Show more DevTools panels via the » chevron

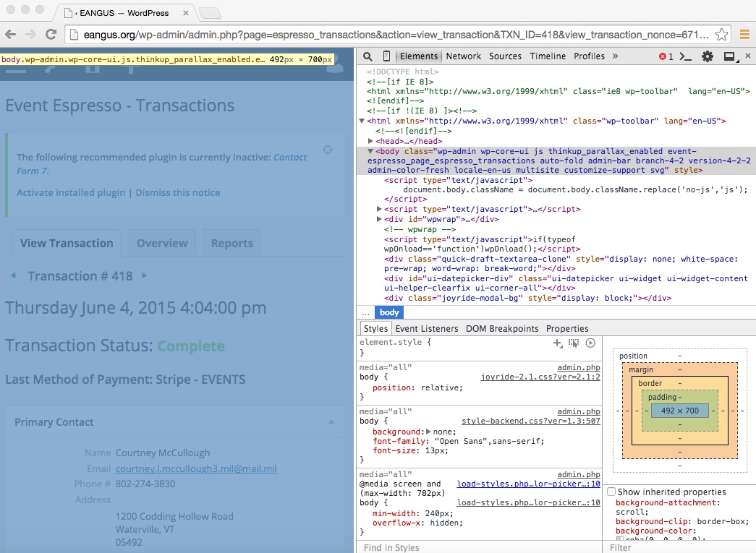pos(615,56)
